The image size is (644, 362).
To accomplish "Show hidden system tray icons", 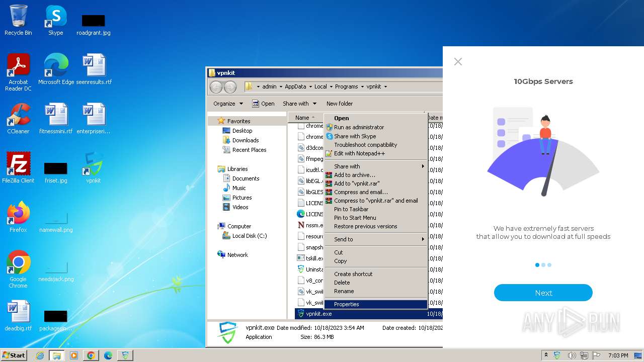I will (x=546, y=355).
